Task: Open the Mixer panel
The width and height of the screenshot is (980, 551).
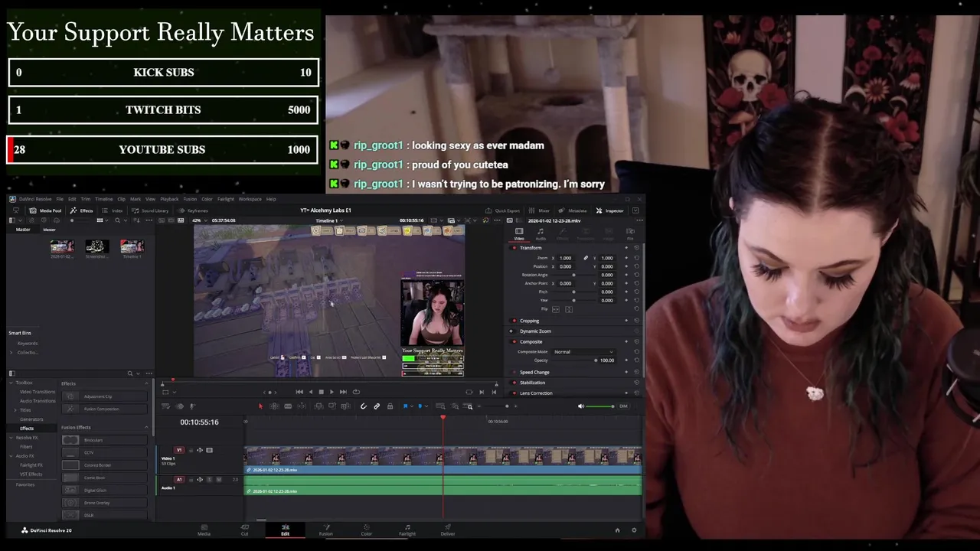Action: (539, 210)
